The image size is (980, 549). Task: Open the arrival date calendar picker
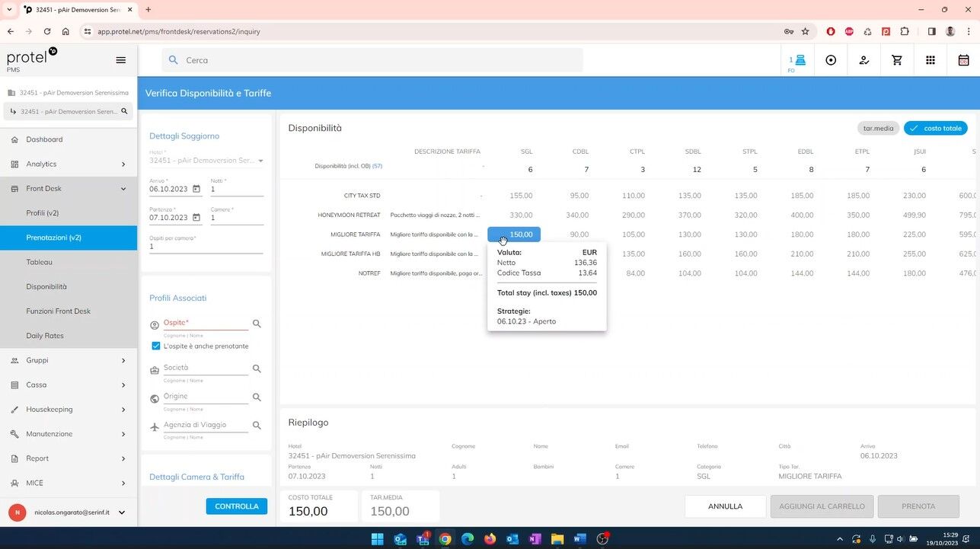pos(196,190)
